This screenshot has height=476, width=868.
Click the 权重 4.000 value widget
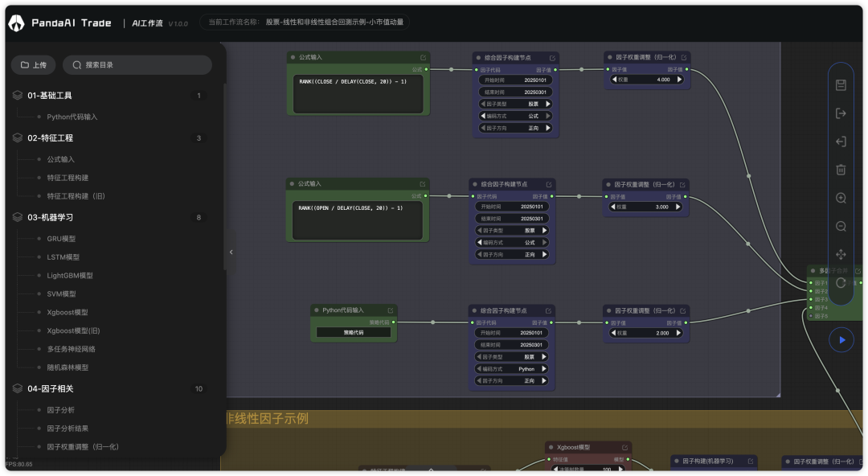646,80
